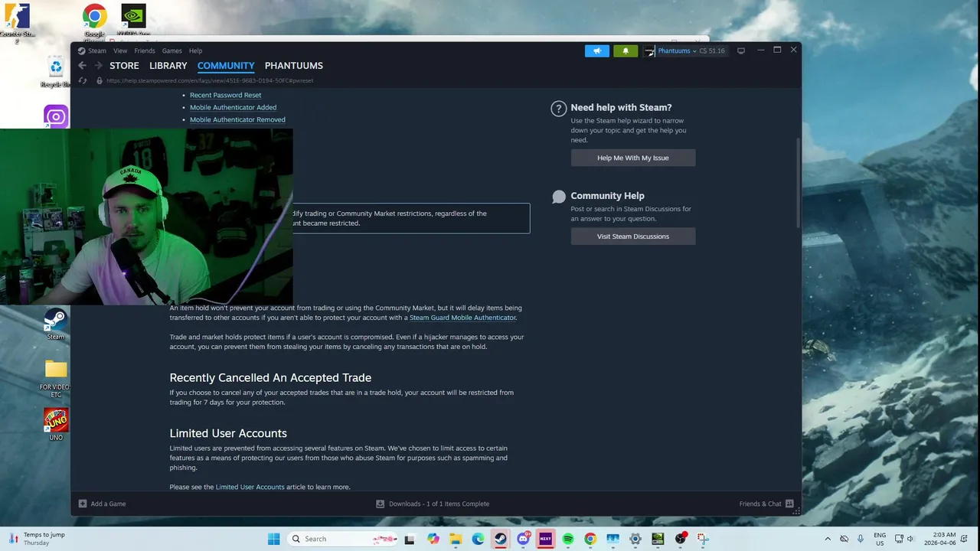Open Copilot from the taskbar

coord(433,539)
